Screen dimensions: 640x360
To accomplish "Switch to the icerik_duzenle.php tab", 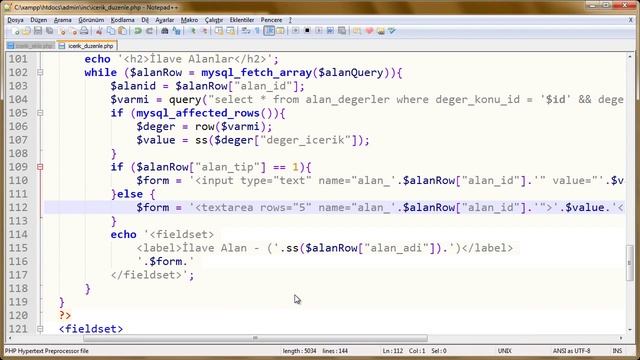I will (x=87, y=46).
